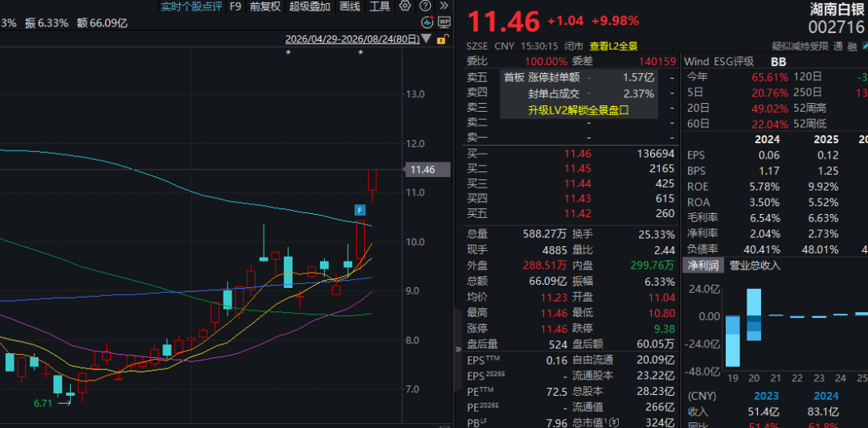The width and height of the screenshot is (868, 428).
Task: Click 20日 return 49.02%
Action: coord(770,109)
